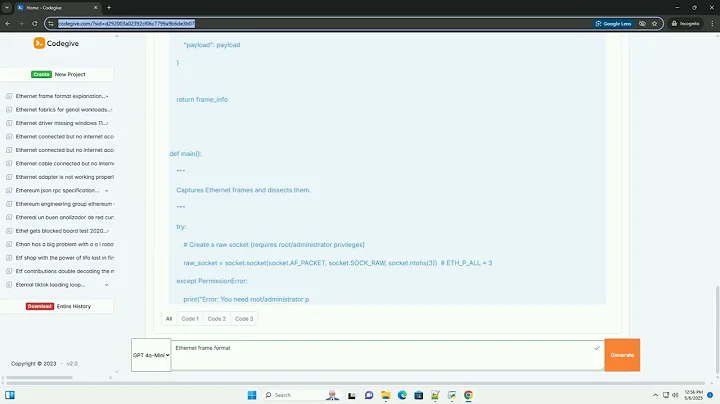720x404 pixels.
Task: Click the page vertical scrollbar thumb
Action: pos(716,330)
